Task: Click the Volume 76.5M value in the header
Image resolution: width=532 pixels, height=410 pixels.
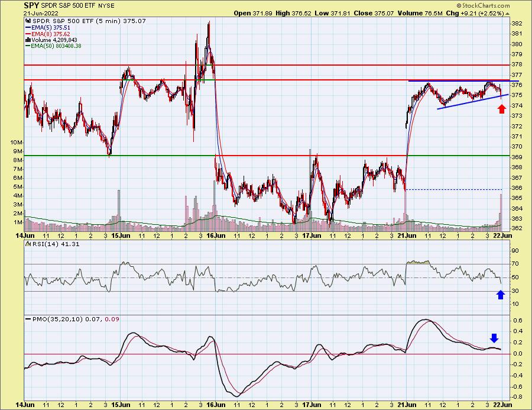Action: 420,13
